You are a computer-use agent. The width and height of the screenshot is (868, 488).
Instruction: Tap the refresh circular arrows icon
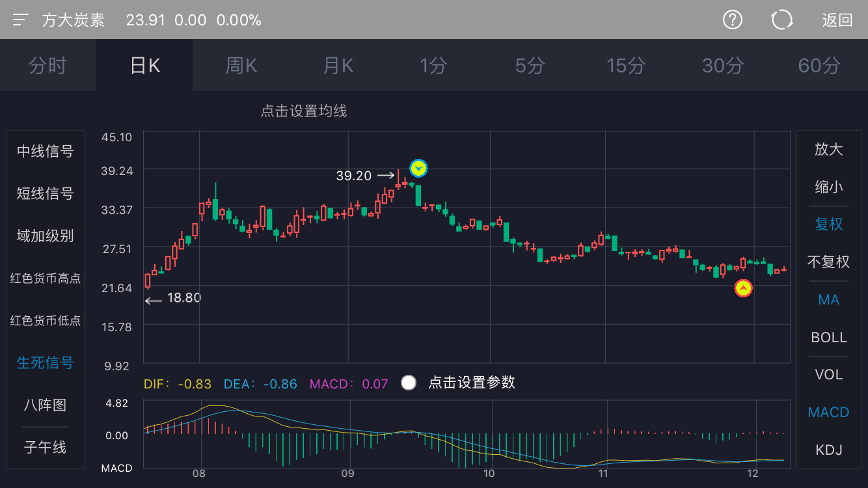click(782, 20)
